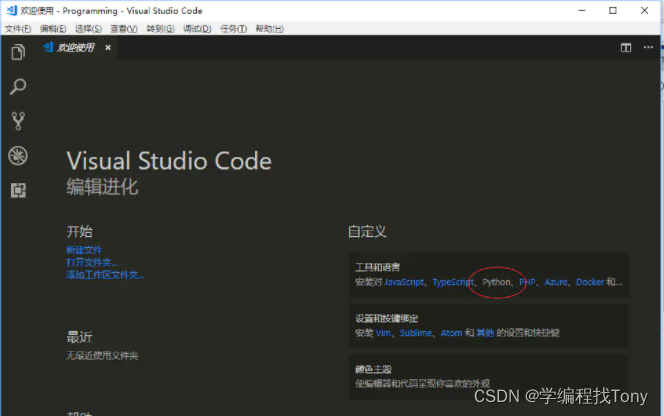The width and height of the screenshot is (664, 416).
Task: Click the TypeScript install link
Action: pyautogui.click(x=453, y=282)
